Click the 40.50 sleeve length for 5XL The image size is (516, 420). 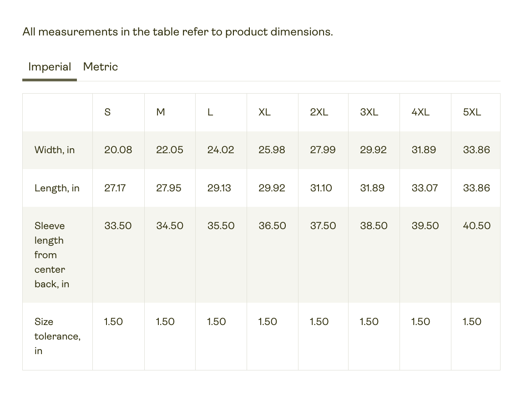pyautogui.click(x=476, y=226)
